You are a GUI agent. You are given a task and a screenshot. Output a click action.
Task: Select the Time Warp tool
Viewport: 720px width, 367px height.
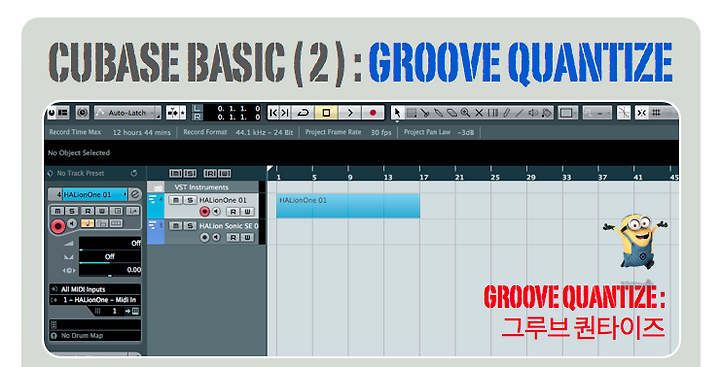point(493,113)
